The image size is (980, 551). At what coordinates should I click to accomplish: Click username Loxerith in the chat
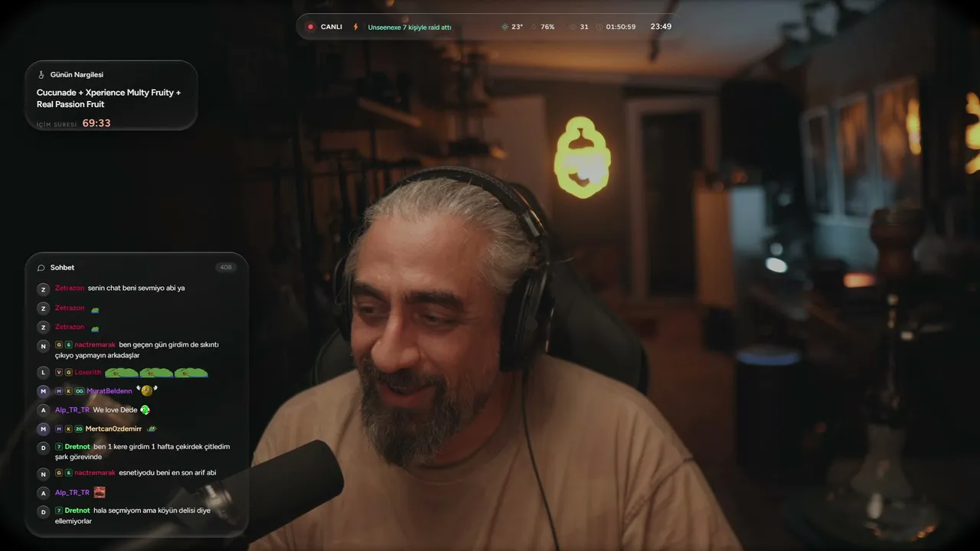tap(88, 372)
